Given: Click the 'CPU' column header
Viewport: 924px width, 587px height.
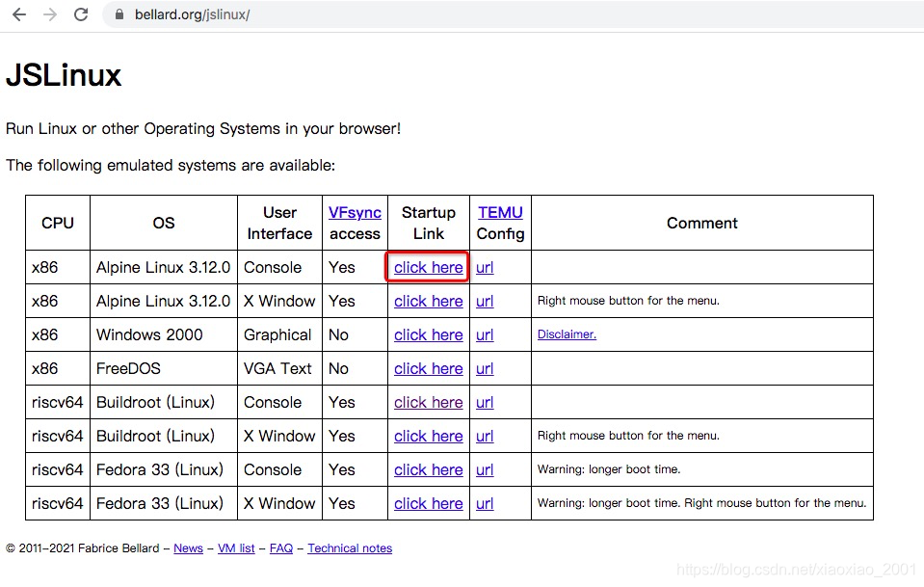Looking at the screenshot, I should pos(58,223).
